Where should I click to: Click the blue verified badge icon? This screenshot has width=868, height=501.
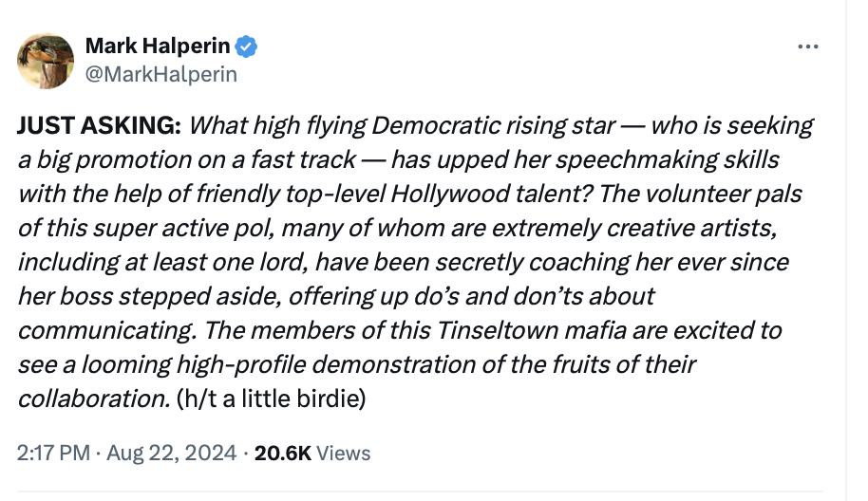coord(246,46)
